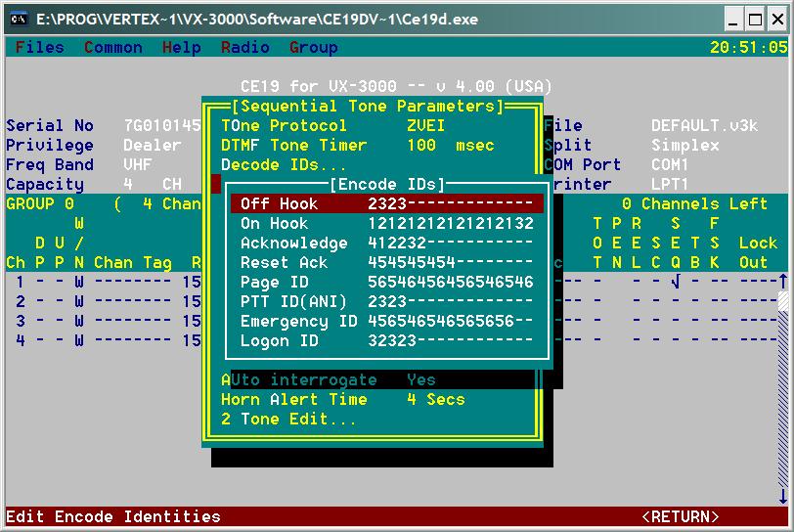Screen dimensions: 794x532
Task: Open the Help menu
Action: [181, 47]
